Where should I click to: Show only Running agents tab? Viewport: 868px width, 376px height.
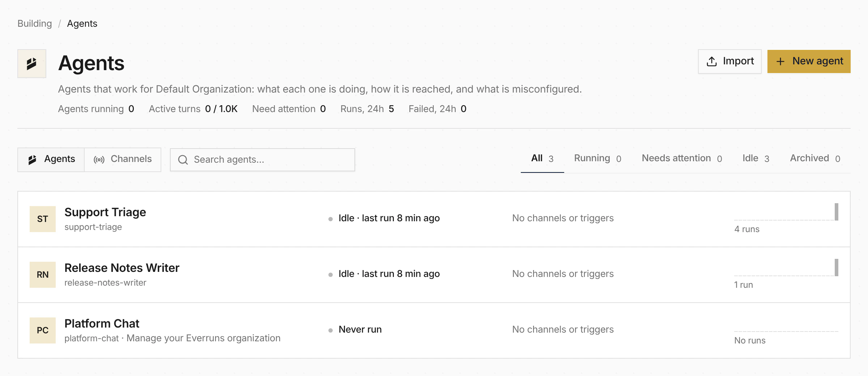[x=598, y=158]
